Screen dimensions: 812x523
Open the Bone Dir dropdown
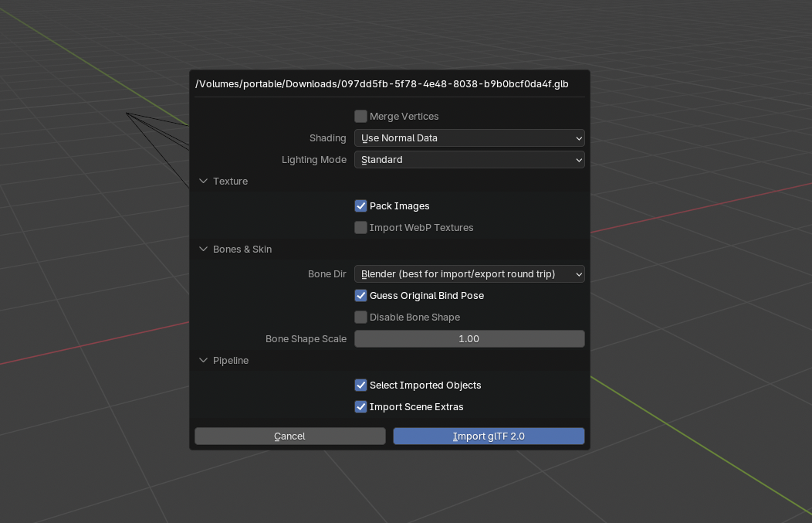pos(469,274)
